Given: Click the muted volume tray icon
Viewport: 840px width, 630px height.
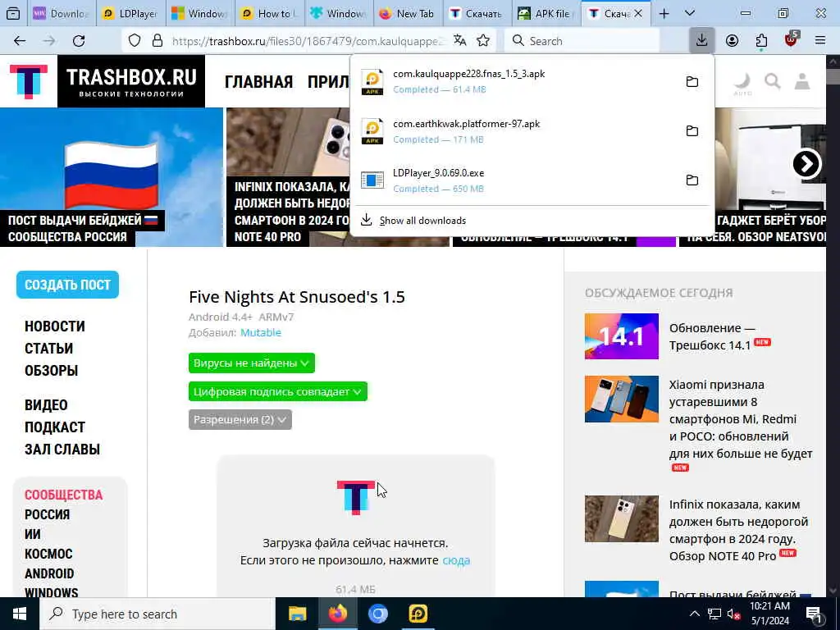Looking at the screenshot, I should [733, 614].
